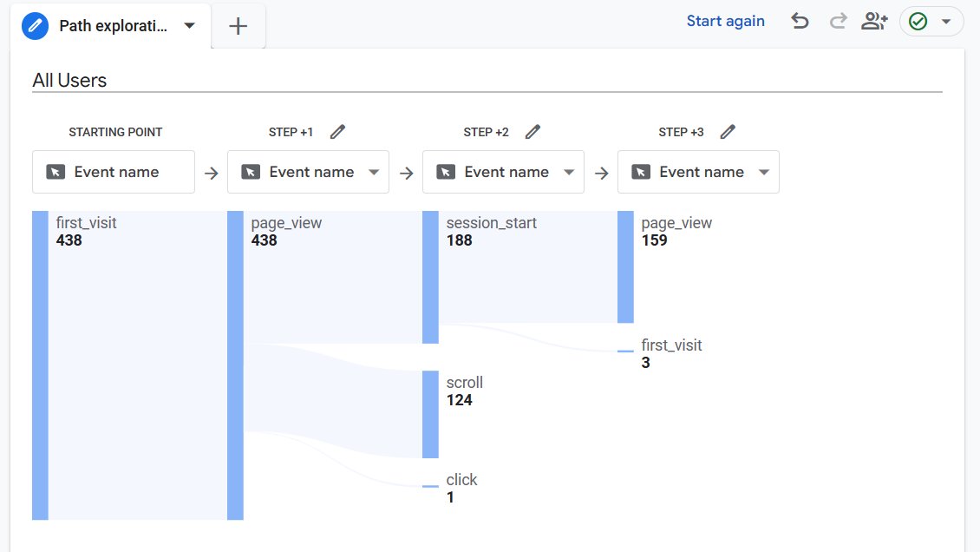Expand the Path exploration tab menu arrow
980x552 pixels.
pyautogui.click(x=190, y=26)
